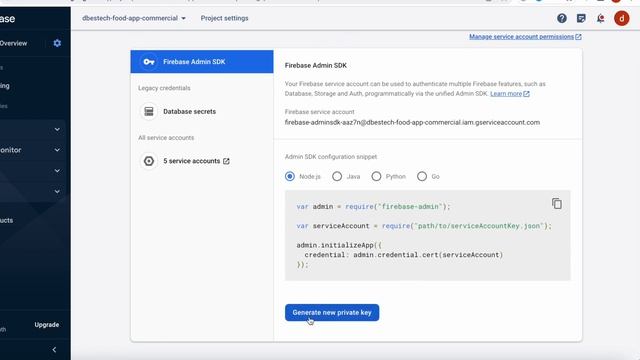Screen dimensions: 640x360
Task: Select the Java radio button
Action: (337, 176)
